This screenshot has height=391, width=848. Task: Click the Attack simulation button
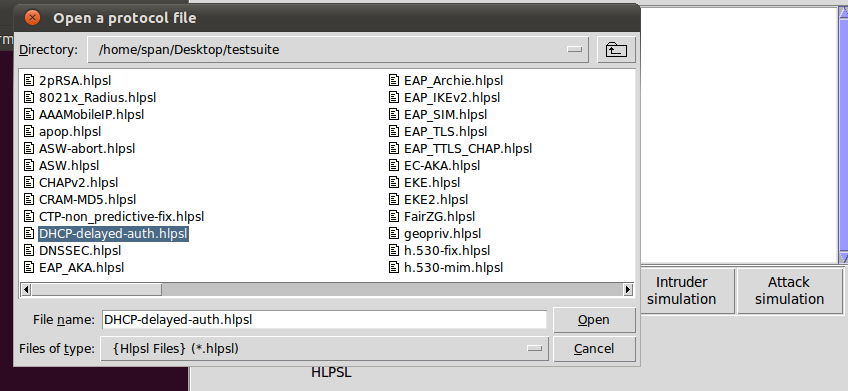point(789,290)
